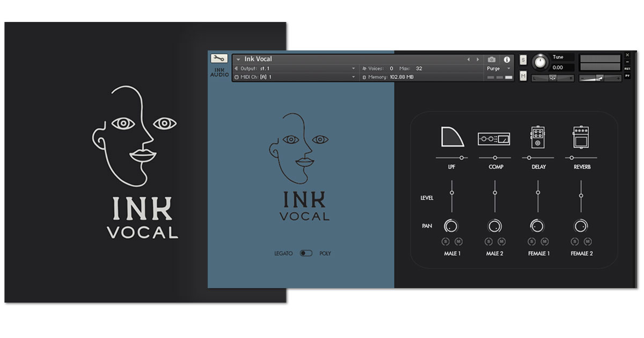Open the wrench instrument edit icon
The height and width of the screenshot is (338, 644).
(x=219, y=58)
